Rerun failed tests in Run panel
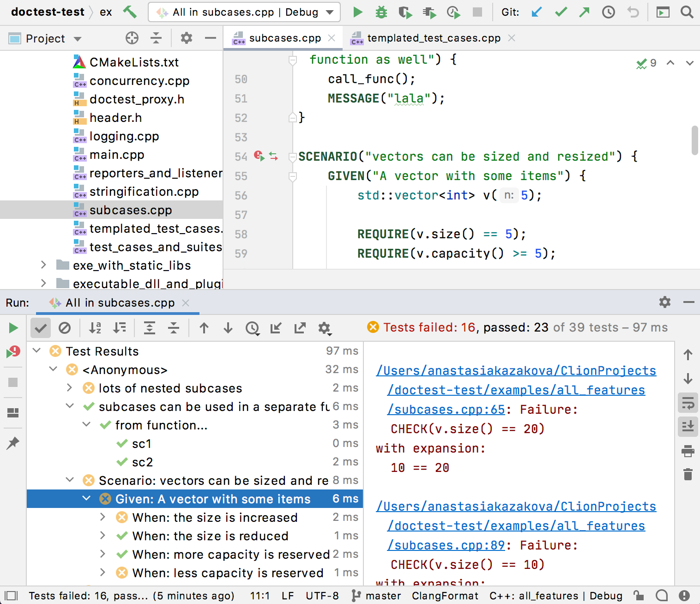The image size is (700, 604). 13,352
